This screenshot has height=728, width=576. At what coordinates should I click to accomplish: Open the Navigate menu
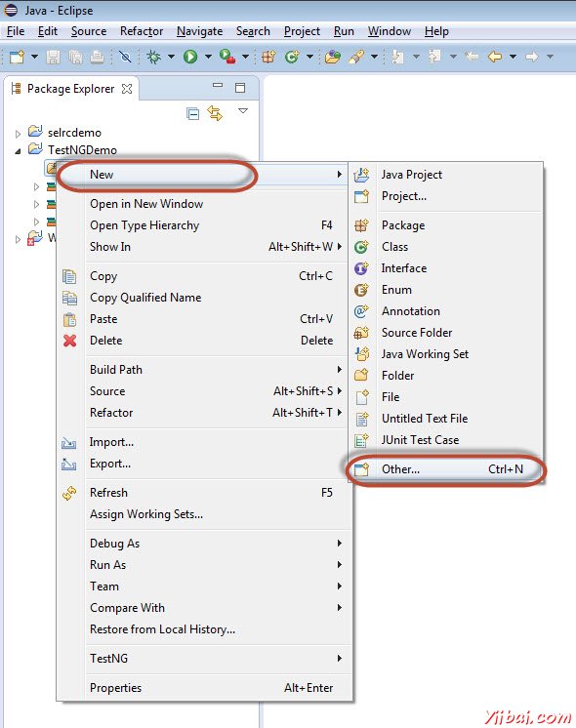pyautogui.click(x=199, y=31)
